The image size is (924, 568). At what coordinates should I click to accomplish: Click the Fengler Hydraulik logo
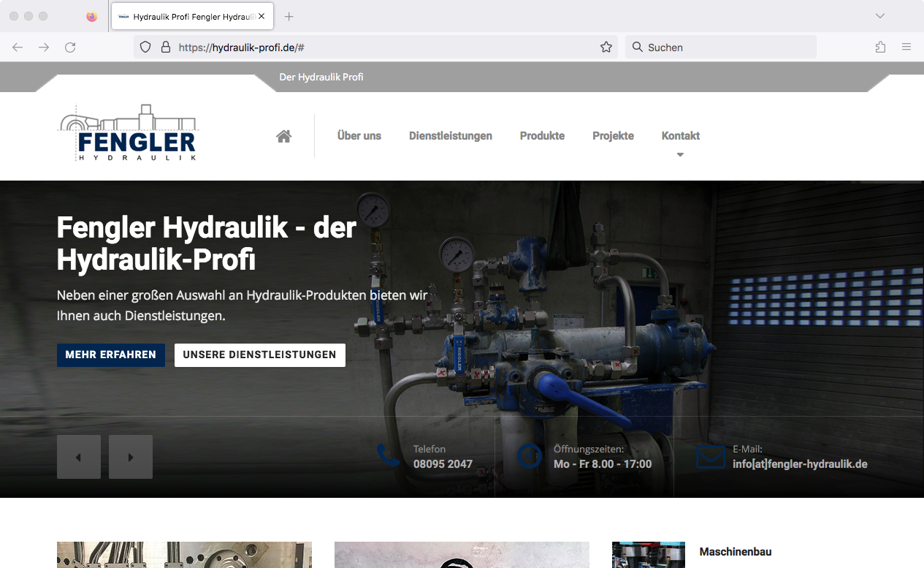(x=128, y=133)
